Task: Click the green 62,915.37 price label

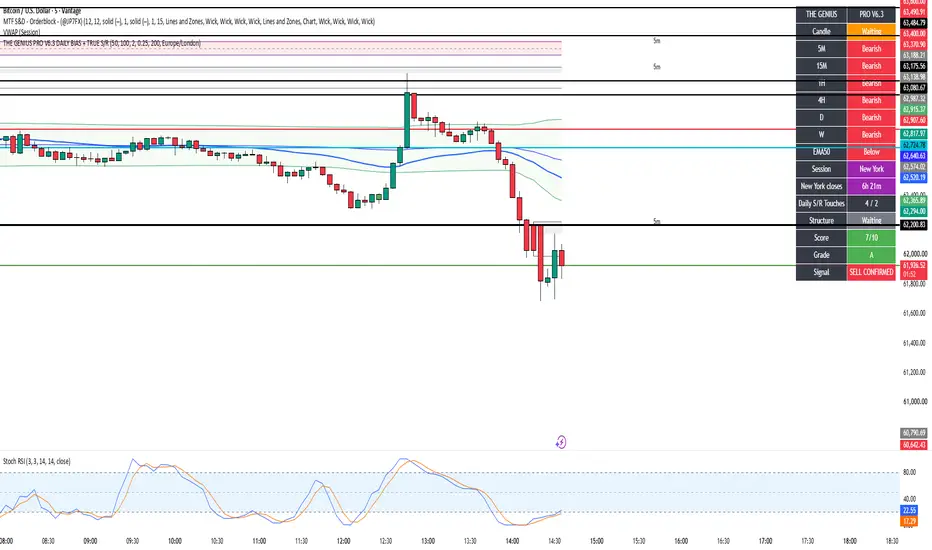Action: pos(914,109)
